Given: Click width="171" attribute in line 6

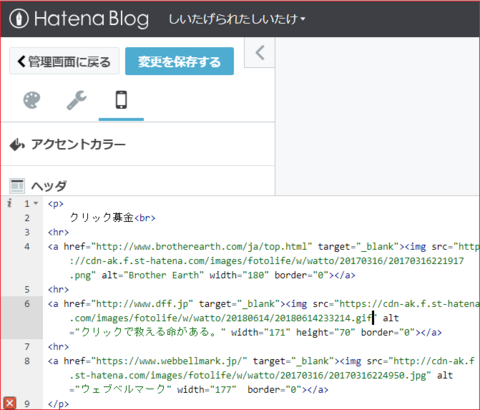Looking at the screenshot, I should pyautogui.click(x=261, y=333).
